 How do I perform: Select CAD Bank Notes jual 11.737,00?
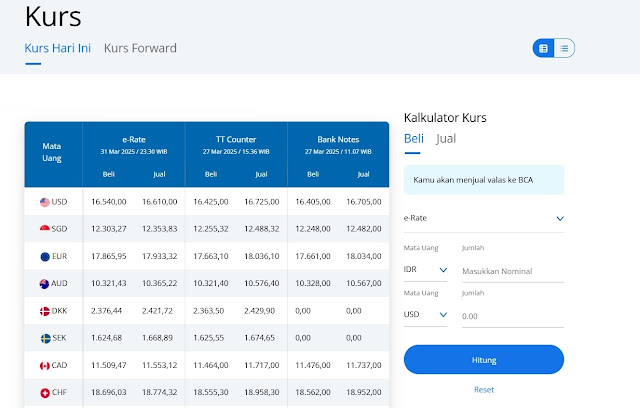pos(364,365)
